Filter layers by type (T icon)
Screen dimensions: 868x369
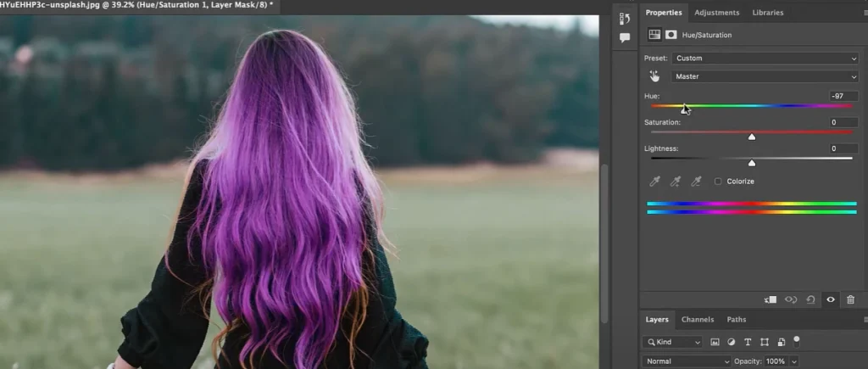click(748, 342)
